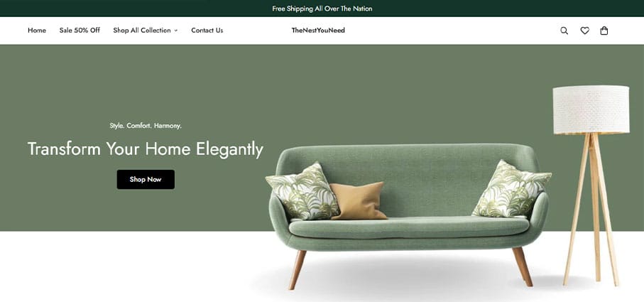Open the Sale 50% Off page
This screenshot has width=644, height=302.
point(80,31)
